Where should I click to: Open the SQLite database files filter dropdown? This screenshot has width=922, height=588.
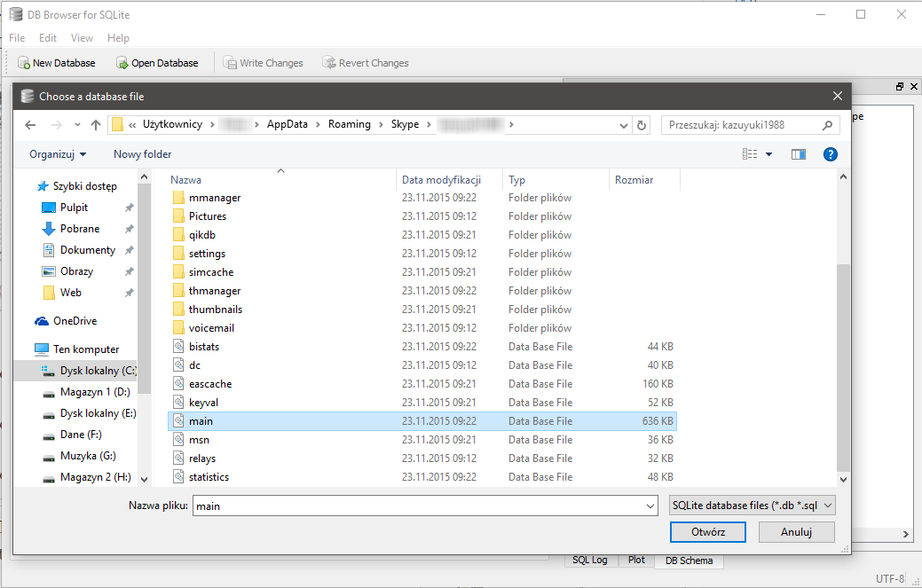click(x=753, y=506)
